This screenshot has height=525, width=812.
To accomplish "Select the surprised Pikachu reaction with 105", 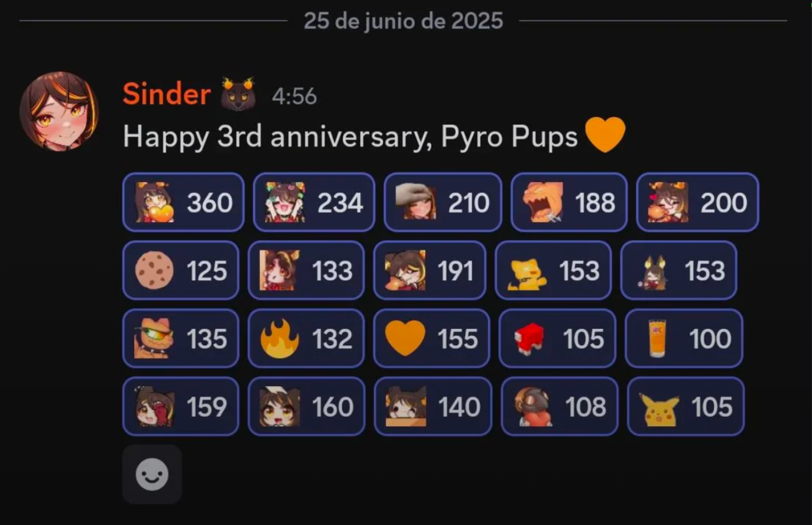I will (686, 407).
